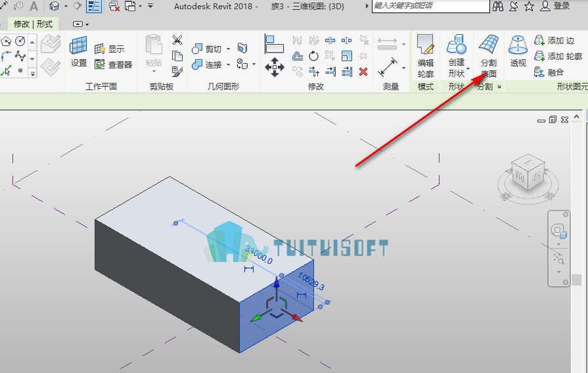
Task: Toggle the ribbon minimize panel button
Action: (x=78, y=24)
